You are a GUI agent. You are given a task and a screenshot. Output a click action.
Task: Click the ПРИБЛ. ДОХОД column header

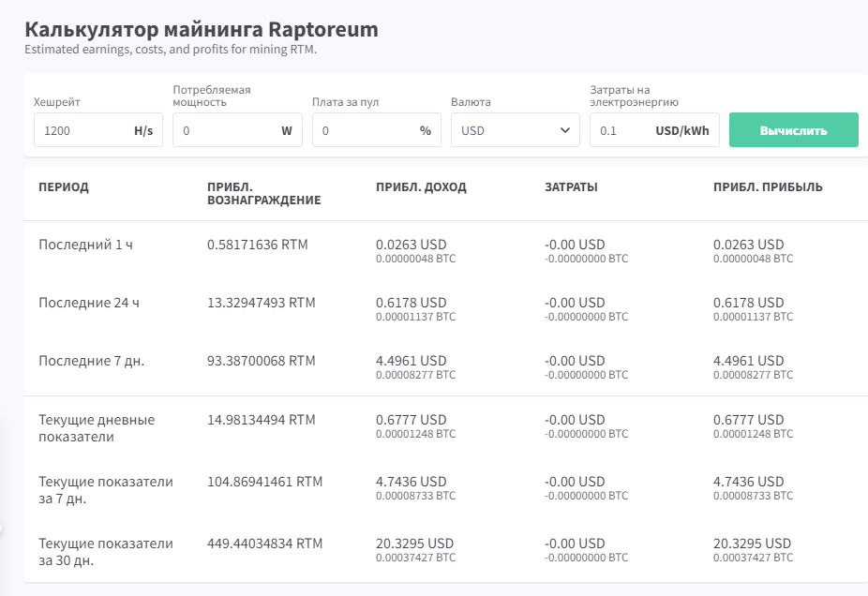[x=421, y=187]
